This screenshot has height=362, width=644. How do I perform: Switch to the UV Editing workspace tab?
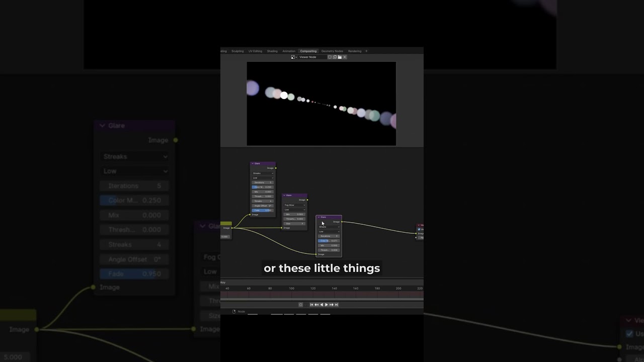point(255,51)
